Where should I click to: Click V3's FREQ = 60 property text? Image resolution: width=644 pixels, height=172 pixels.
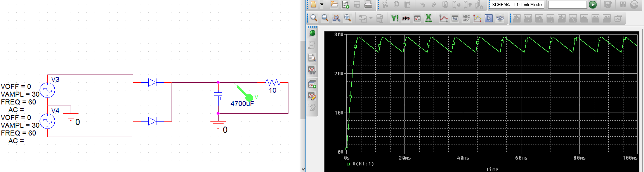(x=19, y=102)
